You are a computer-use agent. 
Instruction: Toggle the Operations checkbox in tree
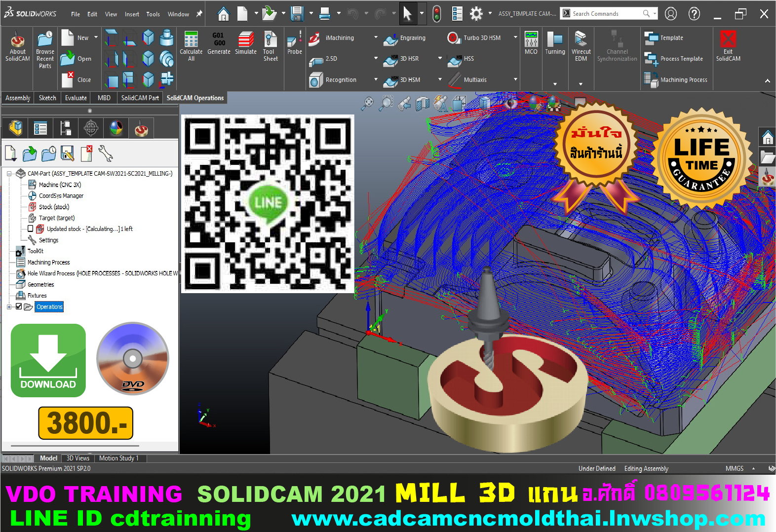click(19, 306)
